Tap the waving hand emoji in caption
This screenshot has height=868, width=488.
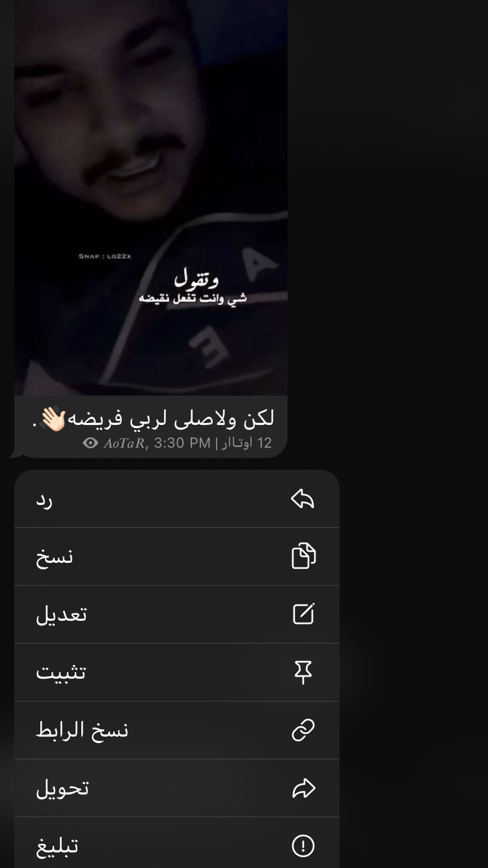[x=53, y=419]
